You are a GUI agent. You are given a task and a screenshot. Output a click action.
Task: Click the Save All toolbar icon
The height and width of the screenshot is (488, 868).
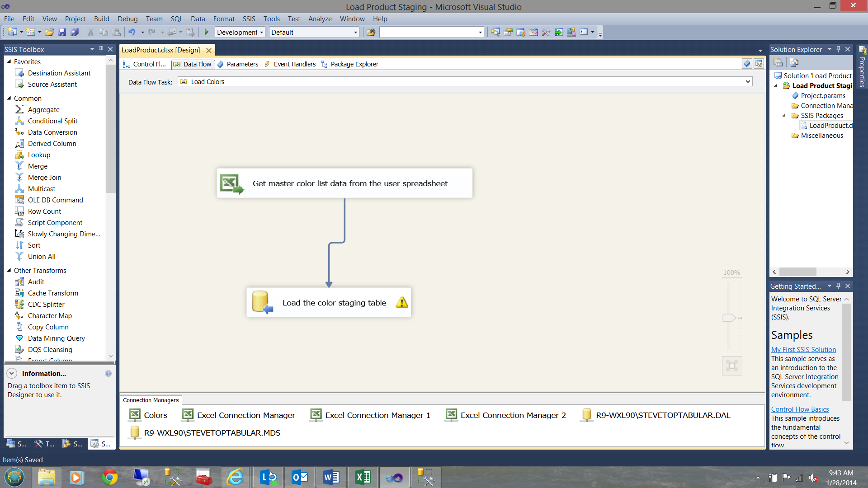pos(75,32)
